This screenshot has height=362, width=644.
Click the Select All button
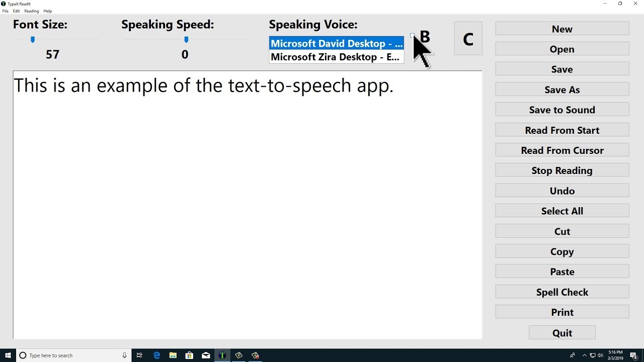point(562,211)
